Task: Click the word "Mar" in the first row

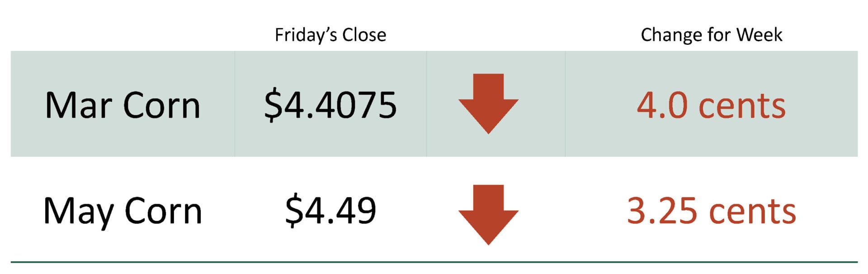Action: [79, 106]
